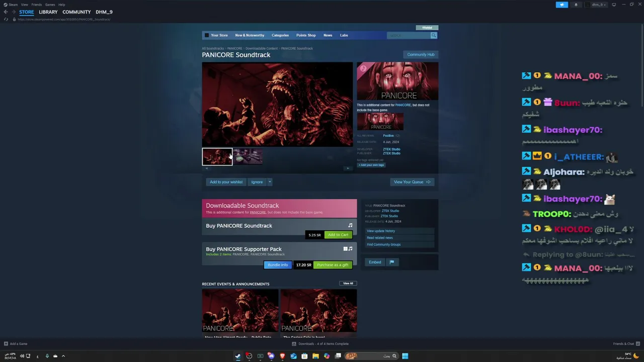This screenshot has width=644, height=362.
Task: Expand the Ignore options dropdown arrow
Action: tap(270, 182)
